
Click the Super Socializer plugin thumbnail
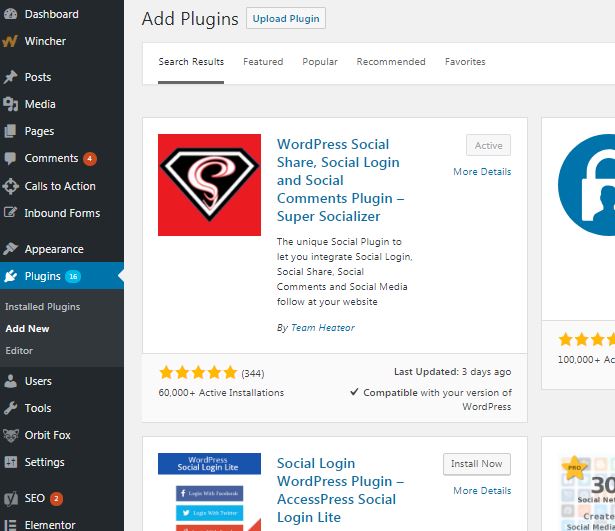(209, 185)
